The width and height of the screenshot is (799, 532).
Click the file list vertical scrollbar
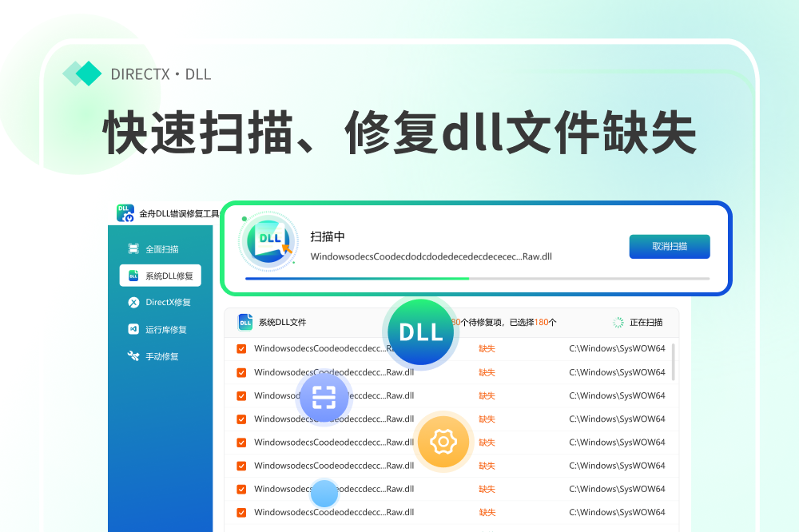(x=674, y=362)
